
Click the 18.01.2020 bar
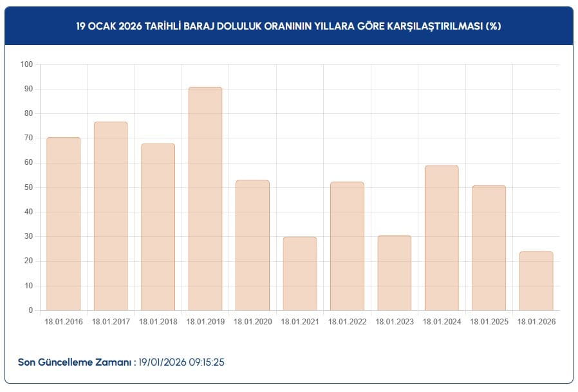(252, 245)
